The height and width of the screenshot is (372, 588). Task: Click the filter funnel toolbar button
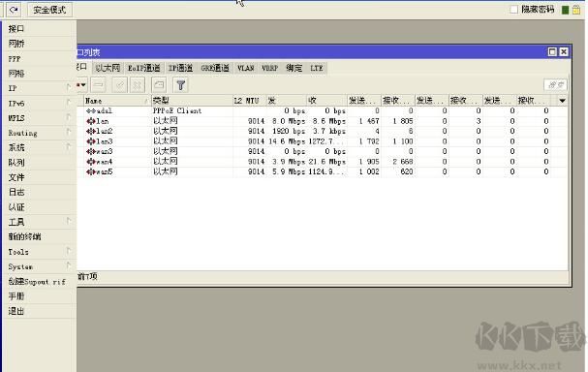pyautogui.click(x=180, y=85)
